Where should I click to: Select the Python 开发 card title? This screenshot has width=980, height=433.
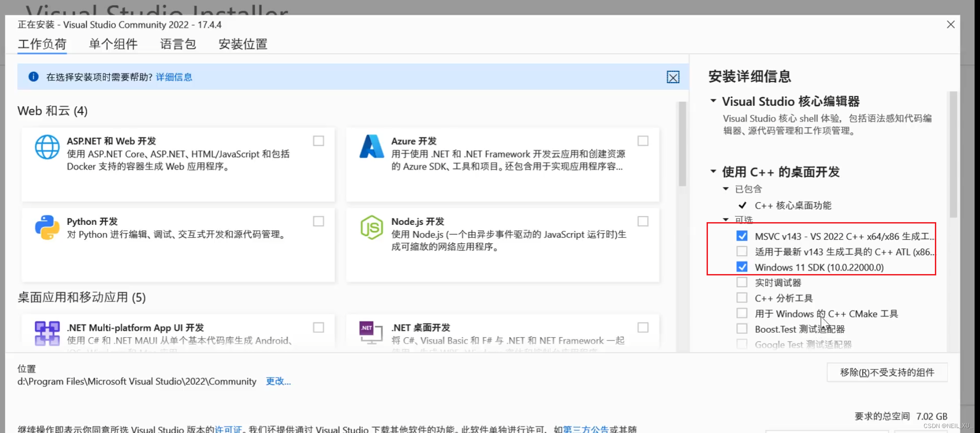tap(92, 222)
